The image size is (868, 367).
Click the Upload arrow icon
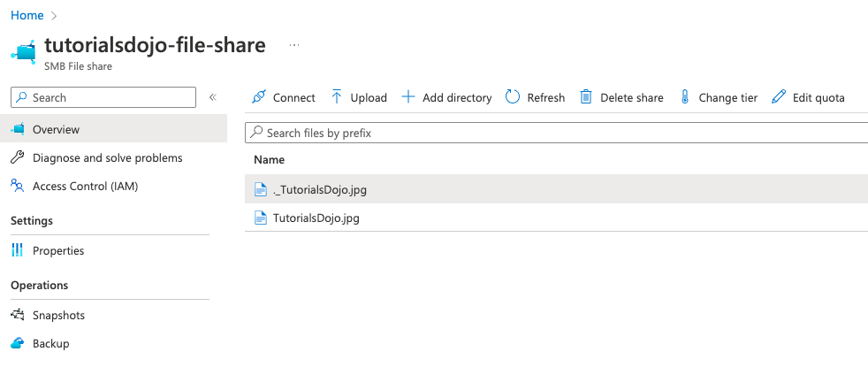(x=337, y=97)
